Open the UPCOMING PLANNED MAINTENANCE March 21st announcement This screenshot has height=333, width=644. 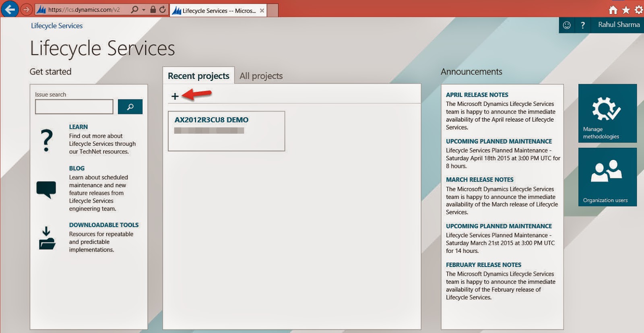click(499, 226)
